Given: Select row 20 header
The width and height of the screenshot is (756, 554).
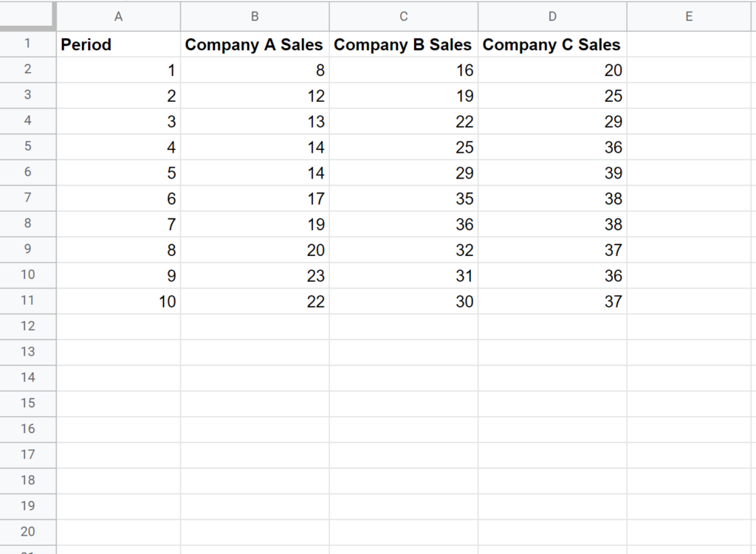Looking at the screenshot, I should click(x=28, y=531).
